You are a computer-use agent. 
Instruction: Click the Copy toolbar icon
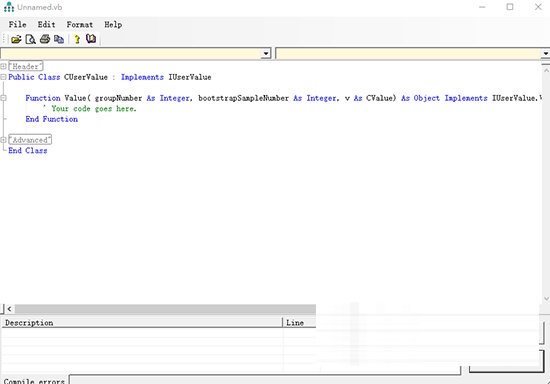pos(59,39)
